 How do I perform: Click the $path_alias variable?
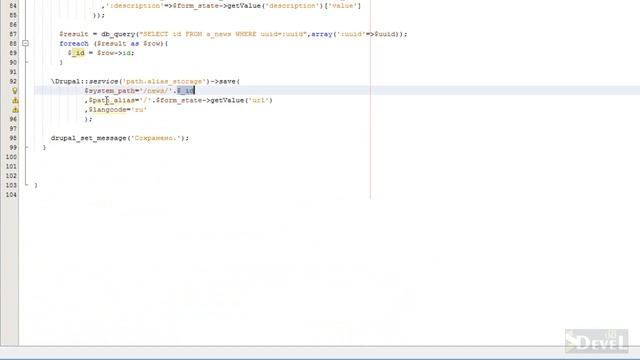click(112, 100)
